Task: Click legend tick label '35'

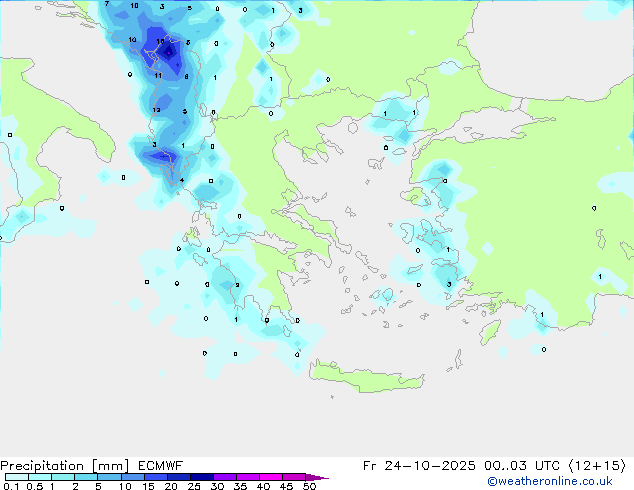Action: coord(240,486)
